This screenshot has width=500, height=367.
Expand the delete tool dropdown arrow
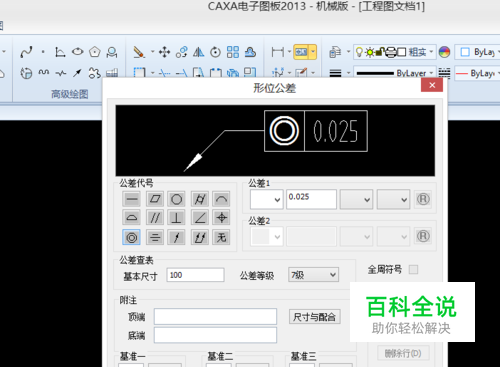pos(153,52)
